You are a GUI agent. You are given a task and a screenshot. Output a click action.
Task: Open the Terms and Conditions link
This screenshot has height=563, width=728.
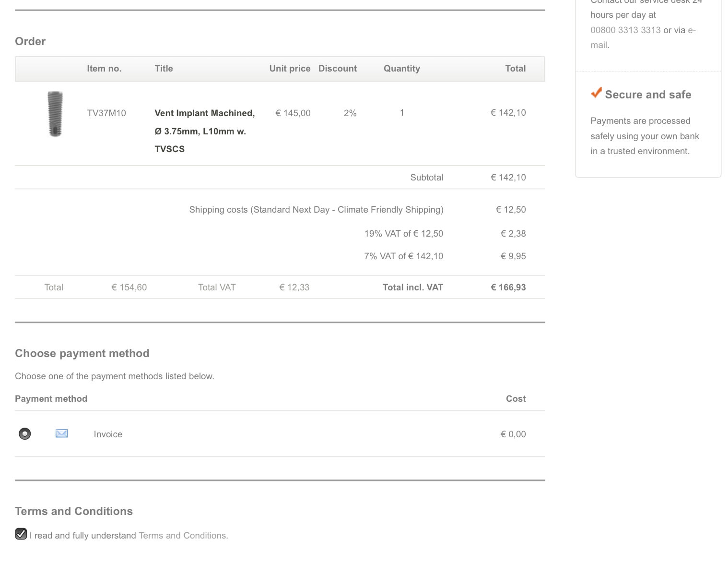point(183,536)
